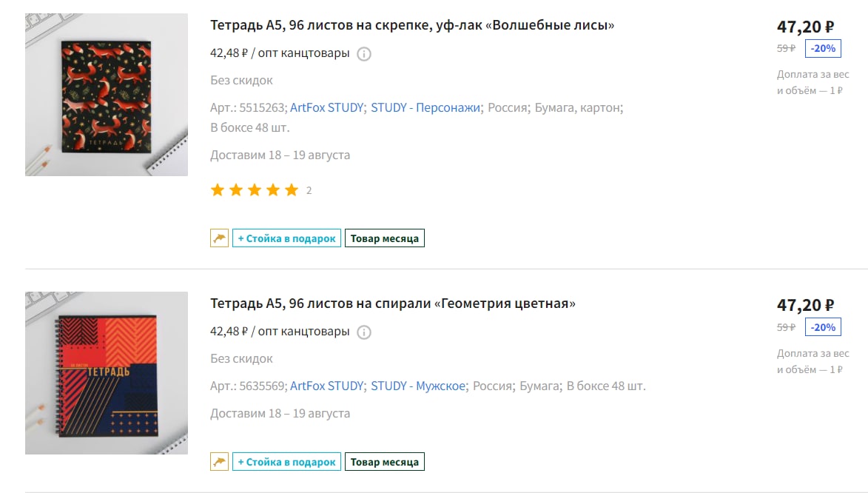This screenshot has height=493, width=868.
Task: Open the «Геометрия цветная» notebook product title
Action: pyautogui.click(x=392, y=303)
